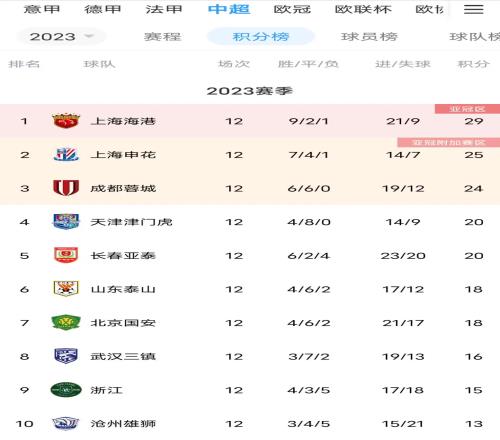This screenshot has height=440, width=500.
Task: Tap the 亚冠区 qualification label
Action: pyautogui.click(x=467, y=109)
